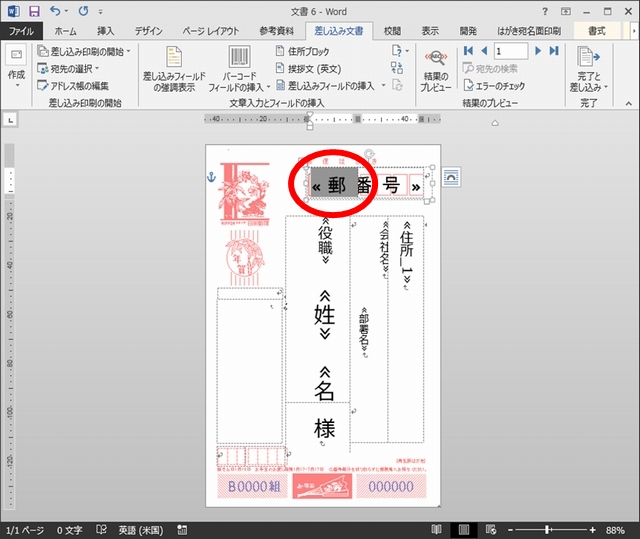
Task: Open the Quick Access Toolbar customize dropdown
Action: 100,12
